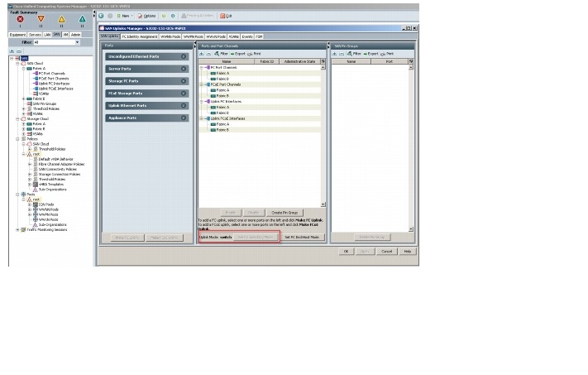Collapse the SAN Cloud tree node

[17, 64]
